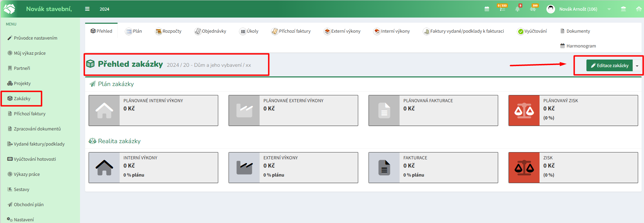The image size is (644, 223).
Task: Click the user avatar picture
Action: (551, 9)
